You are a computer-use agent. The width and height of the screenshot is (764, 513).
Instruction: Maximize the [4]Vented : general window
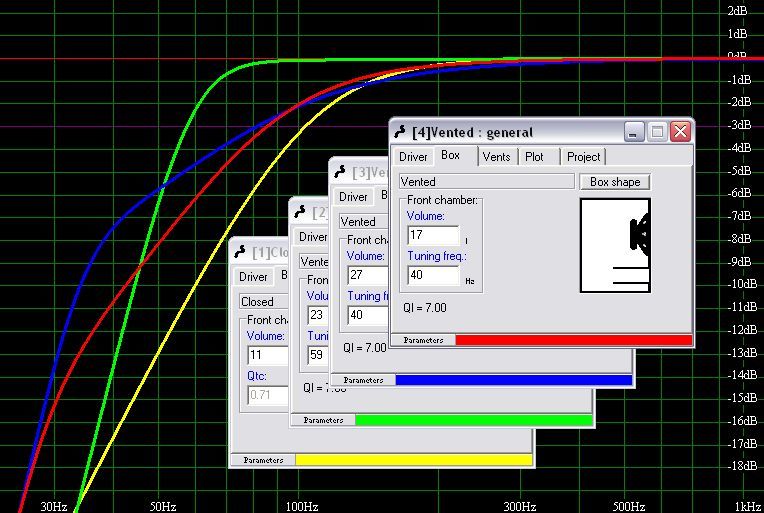pos(657,132)
